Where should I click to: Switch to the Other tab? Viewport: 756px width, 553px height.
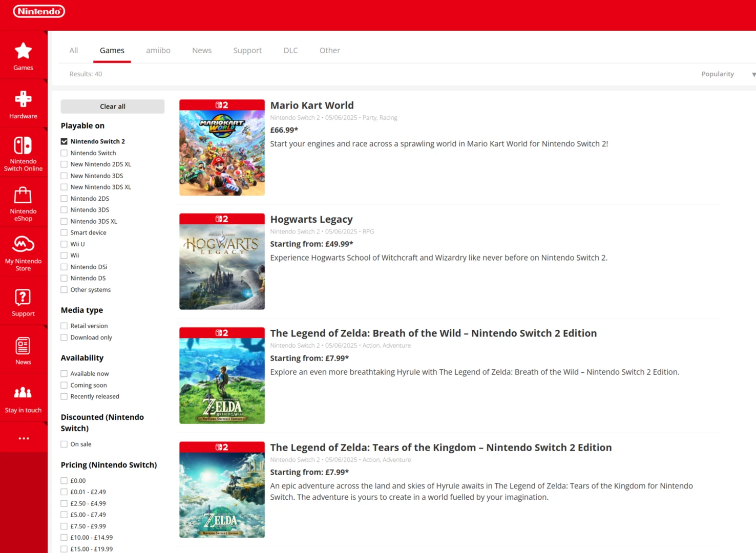click(330, 50)
